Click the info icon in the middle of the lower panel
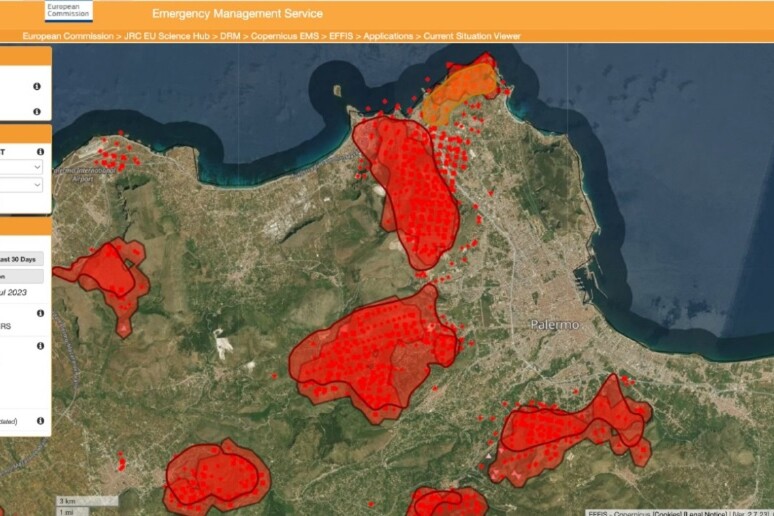This screenshot has width=774, height=516. 40,346
